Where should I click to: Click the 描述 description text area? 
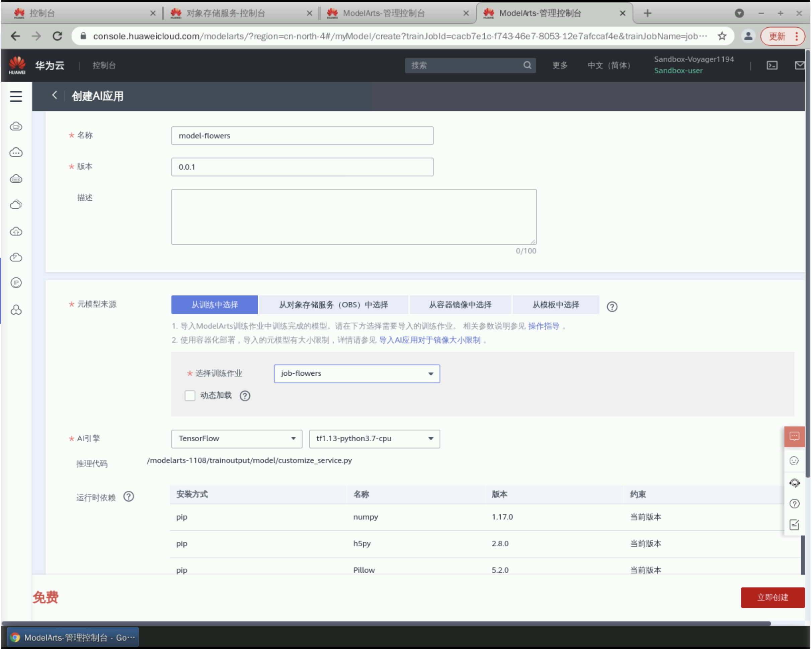pyautogui.click(x=353, y=216)
